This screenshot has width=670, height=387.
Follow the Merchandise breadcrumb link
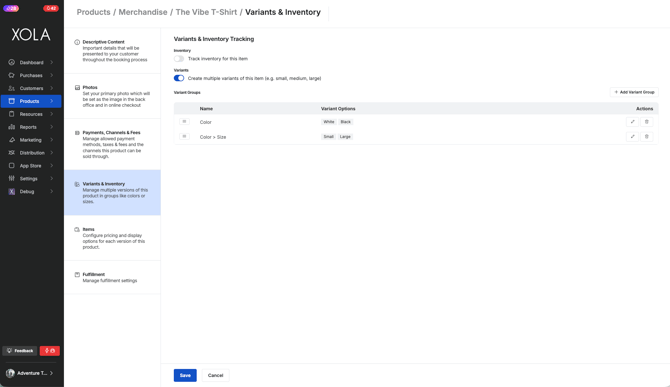[x=143, y=12]
